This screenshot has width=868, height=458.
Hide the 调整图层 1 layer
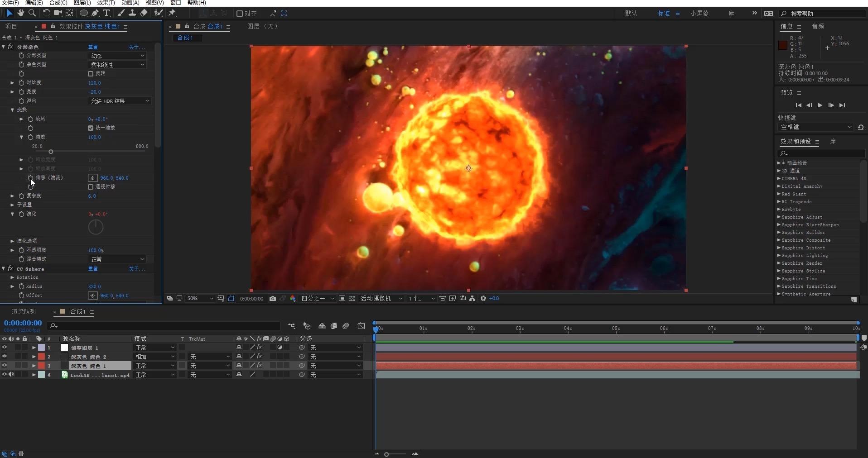(x=5, y=348)
